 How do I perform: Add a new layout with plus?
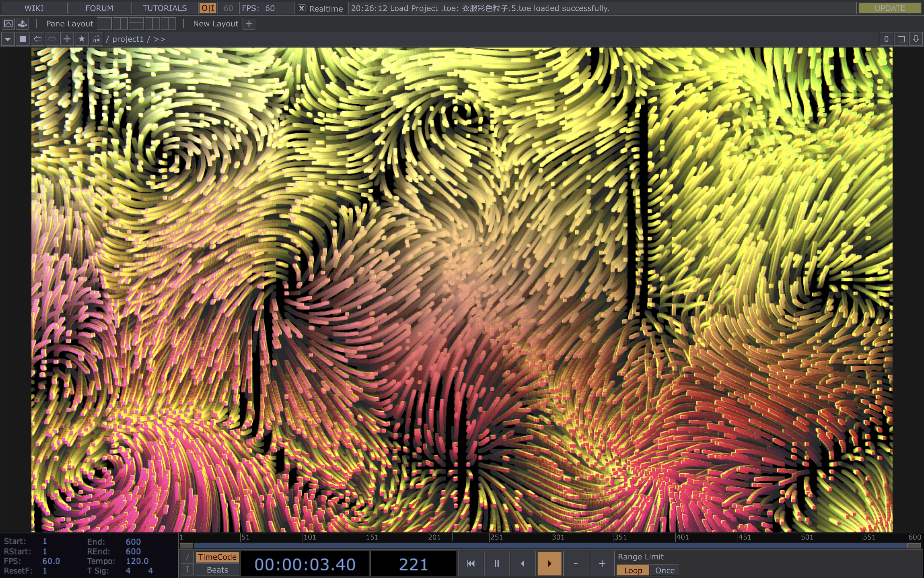(249, 24)
